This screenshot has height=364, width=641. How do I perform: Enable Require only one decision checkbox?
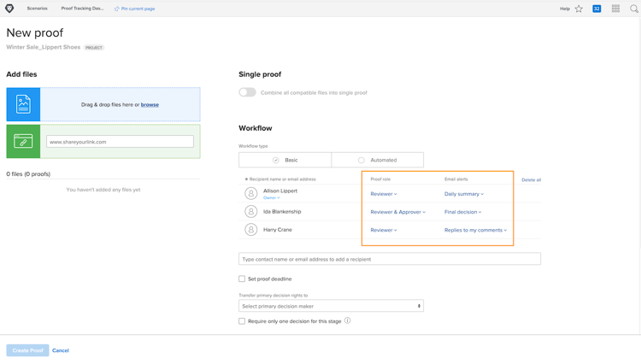[242, 321]
